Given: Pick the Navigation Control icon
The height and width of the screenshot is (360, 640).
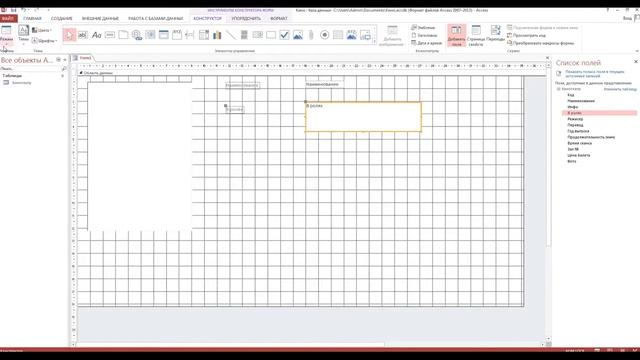Looking at the screenshot, I should [x=164, y=35].
